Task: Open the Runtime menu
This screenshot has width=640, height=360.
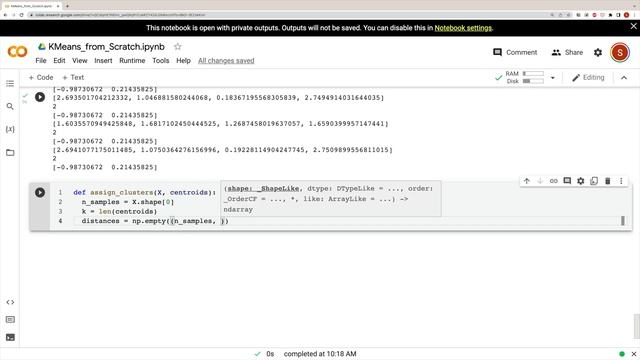Action: pyautogui.click(x=132, y=60)
